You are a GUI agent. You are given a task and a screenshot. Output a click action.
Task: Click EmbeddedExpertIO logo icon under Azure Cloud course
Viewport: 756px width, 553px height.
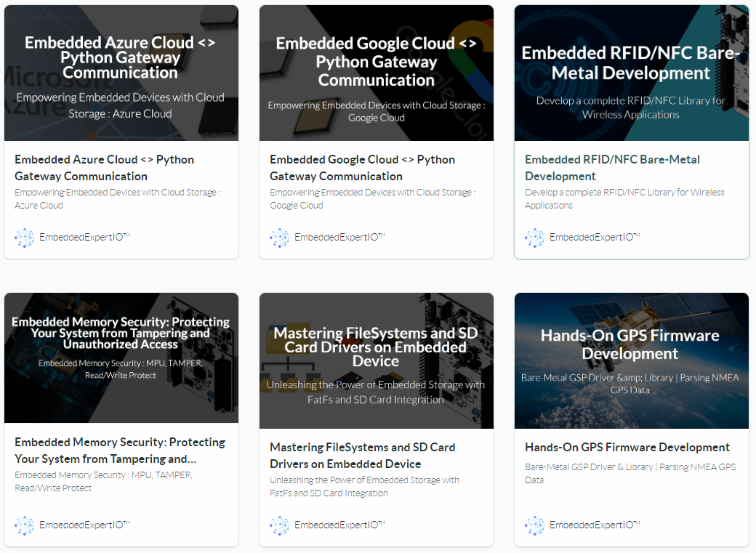[x=24, y=238]
